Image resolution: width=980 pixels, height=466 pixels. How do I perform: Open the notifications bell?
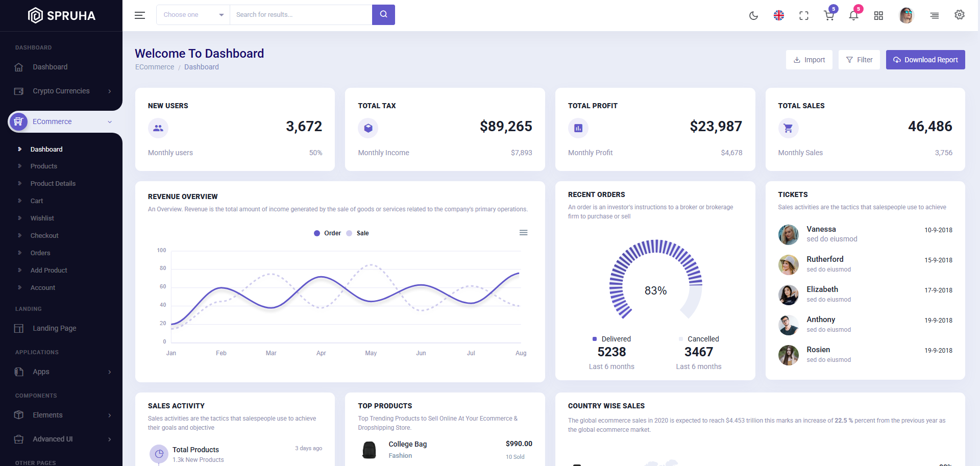(x=853, y=15)
